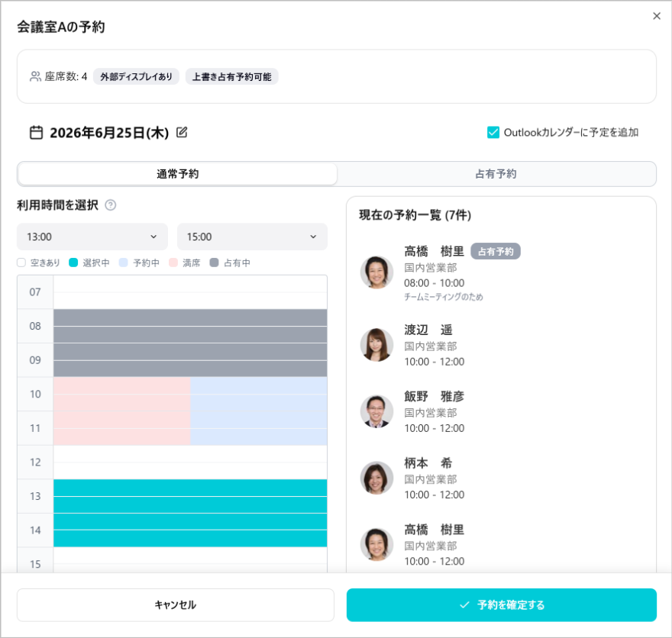
Task: Select the 12 hour empty time slot
Action: click(190, 462)
